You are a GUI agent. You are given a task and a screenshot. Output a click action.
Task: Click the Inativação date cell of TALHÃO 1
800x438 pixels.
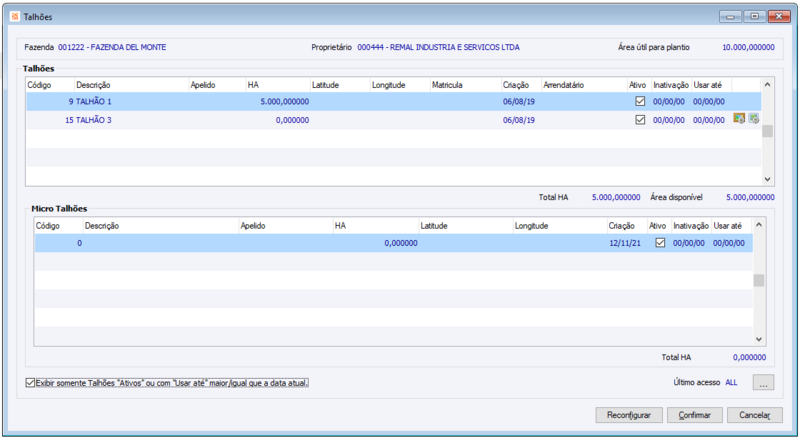click(x=668, y=102)
